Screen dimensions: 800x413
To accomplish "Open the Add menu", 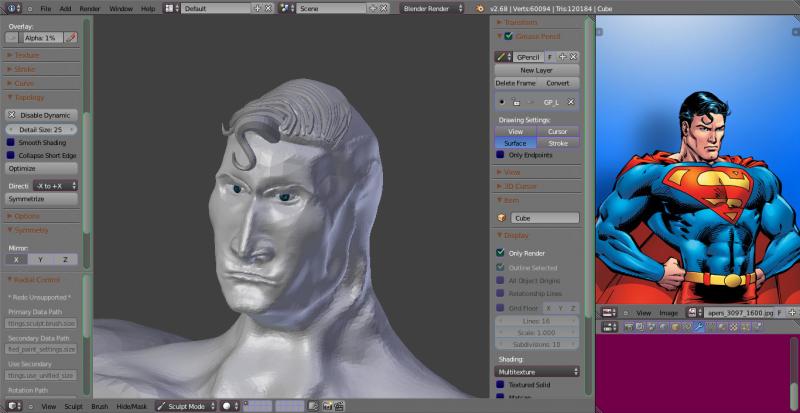I will pyautogui.click(x=65, y=9).
